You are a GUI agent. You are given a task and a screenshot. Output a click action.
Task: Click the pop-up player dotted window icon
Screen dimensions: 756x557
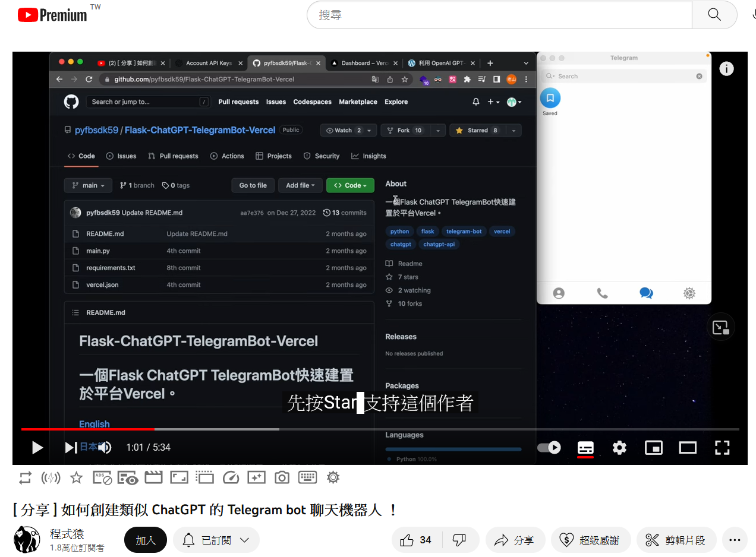coord(205,477)
